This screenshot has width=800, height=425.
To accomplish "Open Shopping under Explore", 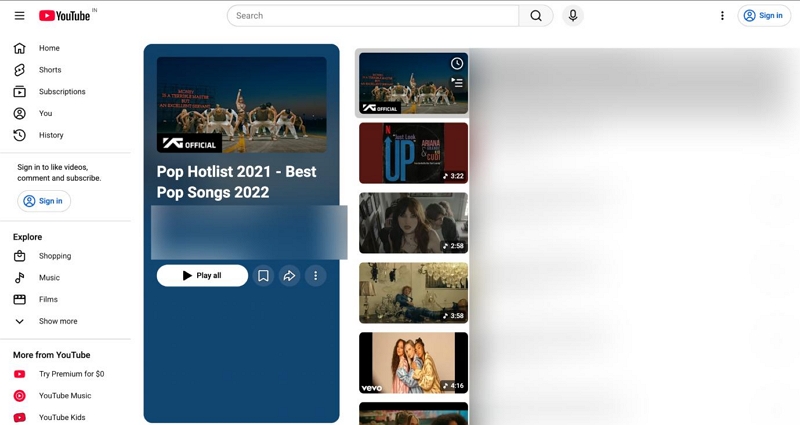I will click(x=55, y=256).
